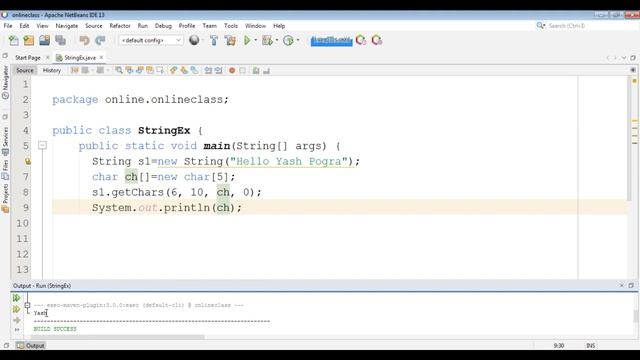
Task: Open the Navigate menu
Action: pos(67,26)
